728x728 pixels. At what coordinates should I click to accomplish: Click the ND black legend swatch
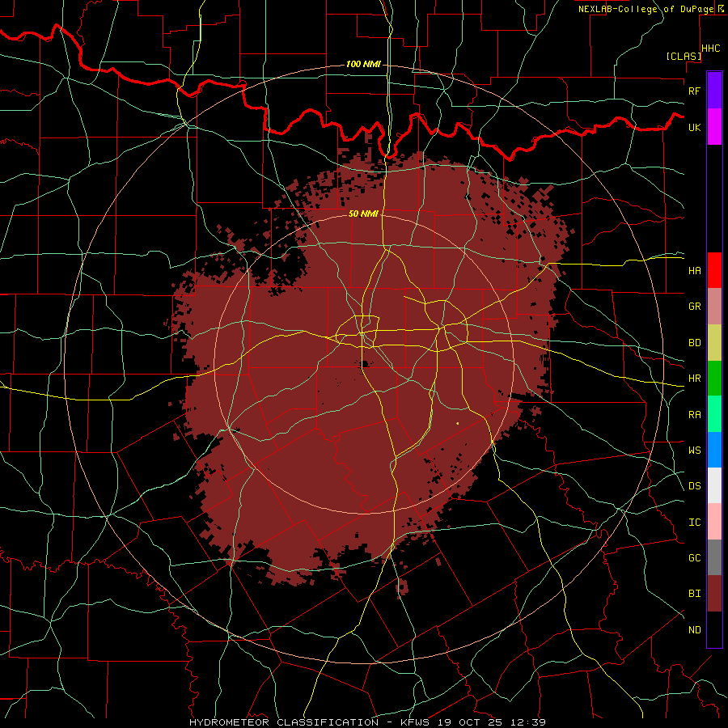(x=714, y=629)
